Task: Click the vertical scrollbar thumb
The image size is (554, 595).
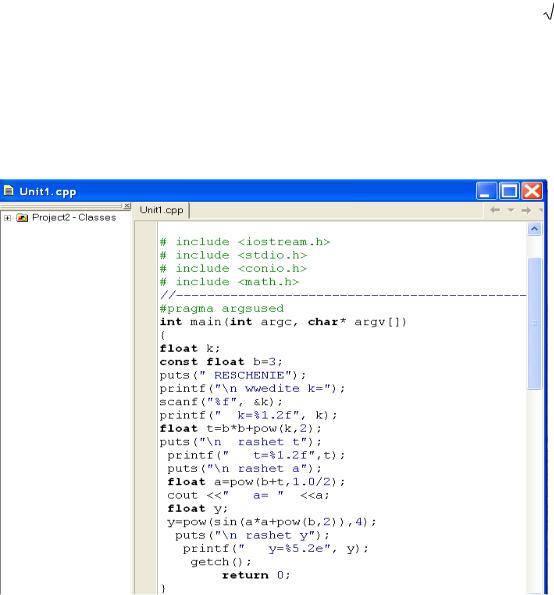Action: click(x=534, y=323)
